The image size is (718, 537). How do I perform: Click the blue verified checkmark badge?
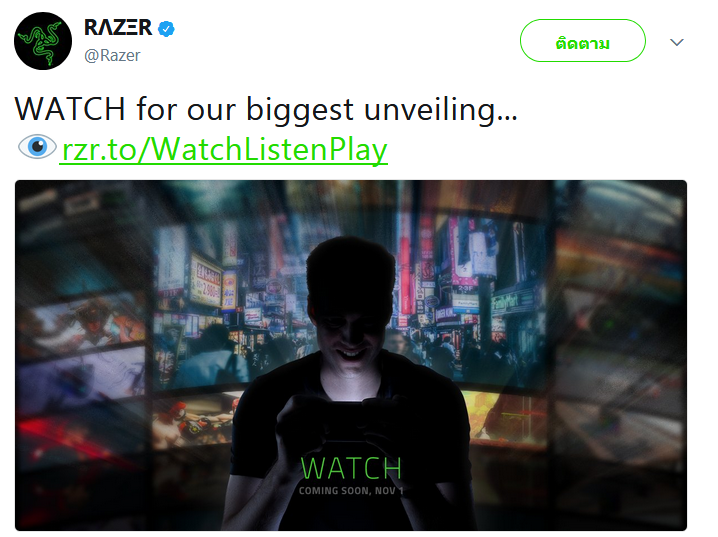point(166,29)
